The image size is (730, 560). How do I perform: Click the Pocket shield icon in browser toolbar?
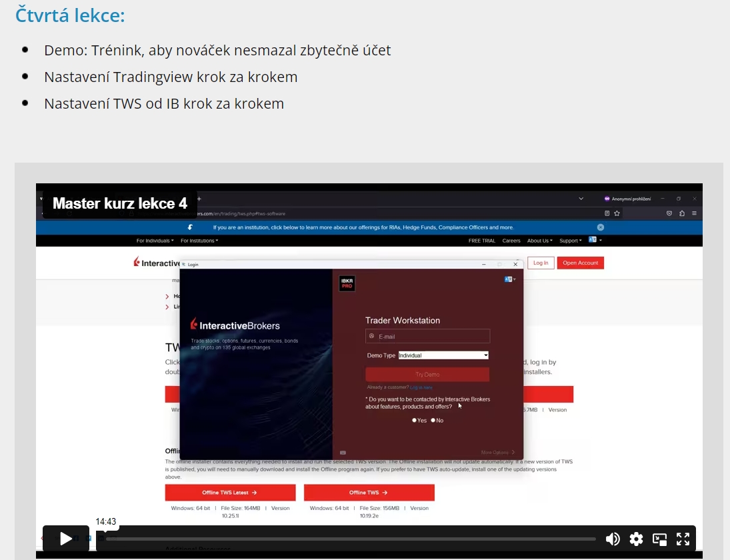tap(669, 213)
